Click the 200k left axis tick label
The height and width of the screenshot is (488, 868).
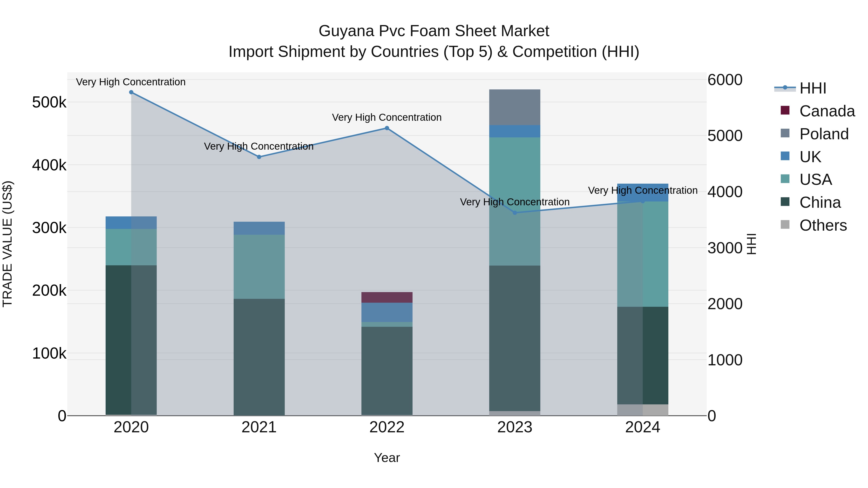(x=49, y=291)
